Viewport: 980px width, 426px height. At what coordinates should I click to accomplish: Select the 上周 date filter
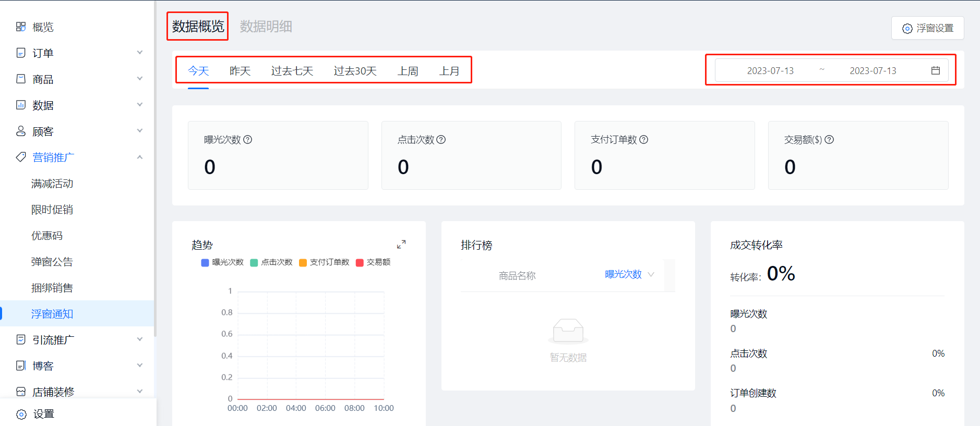click(408, 71)
